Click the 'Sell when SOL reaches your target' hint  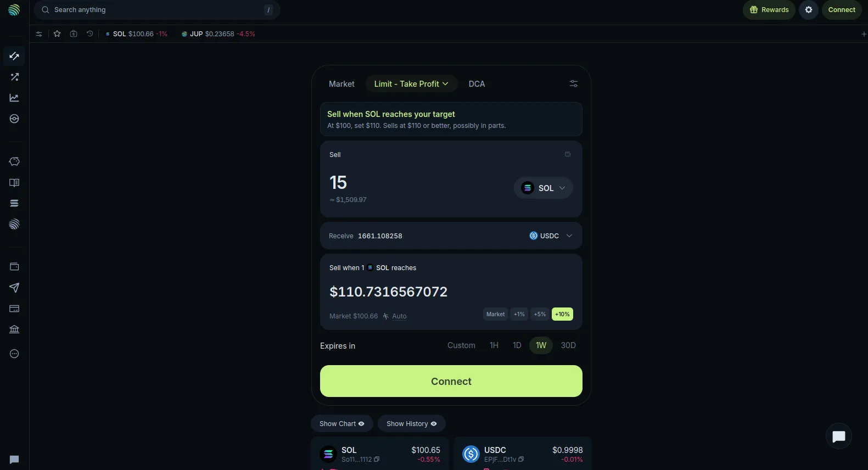451,119
